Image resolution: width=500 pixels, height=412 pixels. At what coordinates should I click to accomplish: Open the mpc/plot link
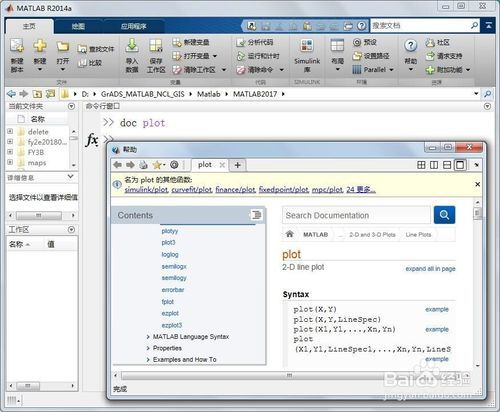pos(327,190)
